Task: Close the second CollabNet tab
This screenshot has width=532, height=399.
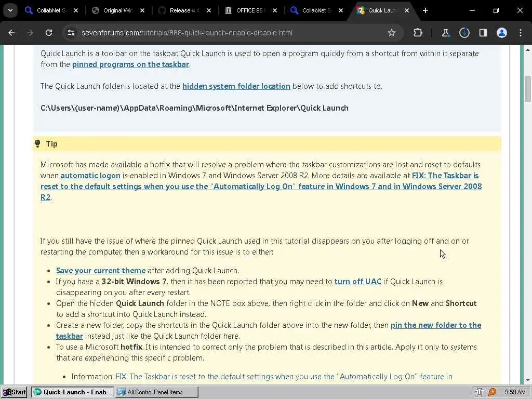Action: pyautogui.click(x=341, y=10)
